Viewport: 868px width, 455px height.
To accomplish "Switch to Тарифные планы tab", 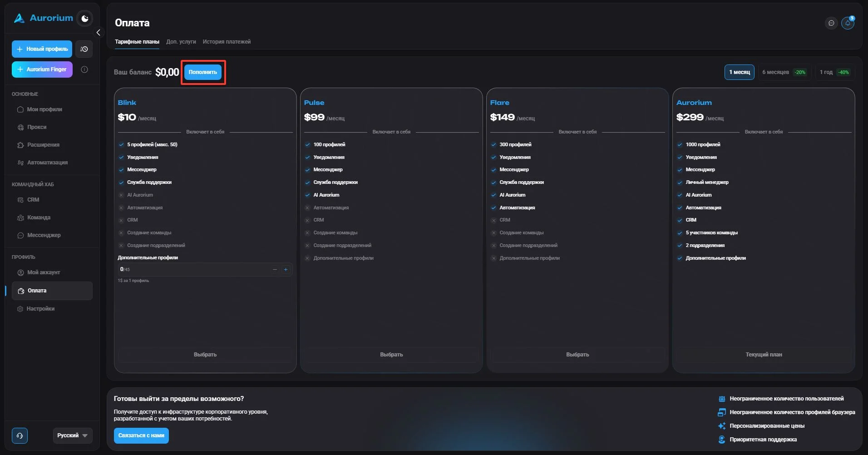I will point(137,42).
